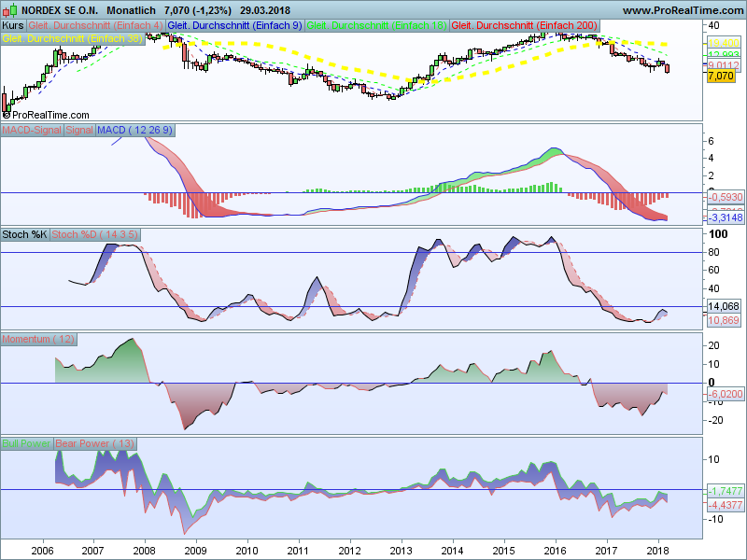Click the -0,5930 MACD value marker
This screenshot has height=560, width=747.
coord(726,197)
